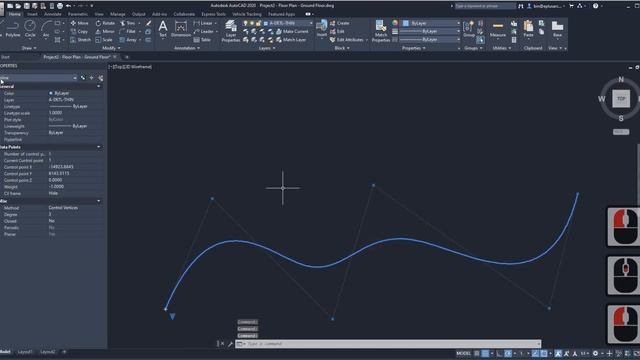
Task: Open object type dropdown in Properties palette
Action: [x=39, y=78]
